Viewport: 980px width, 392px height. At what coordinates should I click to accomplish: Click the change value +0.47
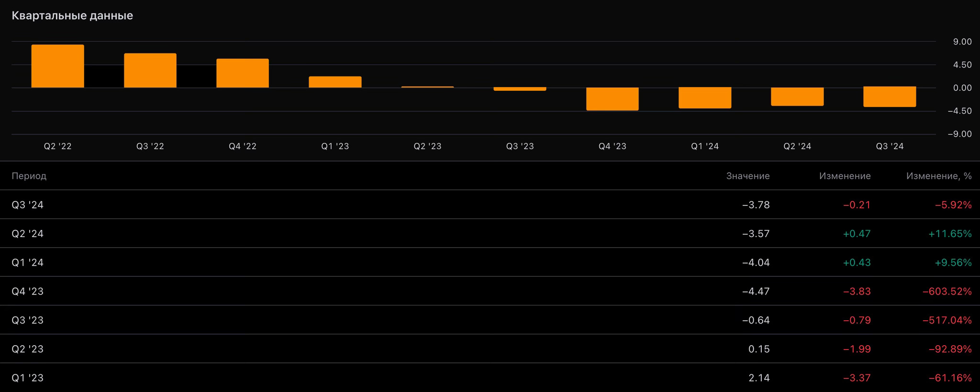857,234
